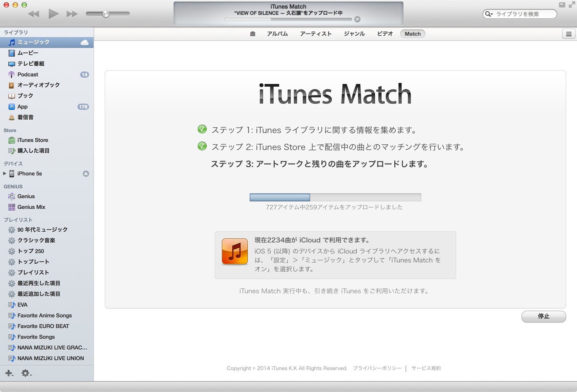Click the fast-forward playback button

click(x=72, y=14)
